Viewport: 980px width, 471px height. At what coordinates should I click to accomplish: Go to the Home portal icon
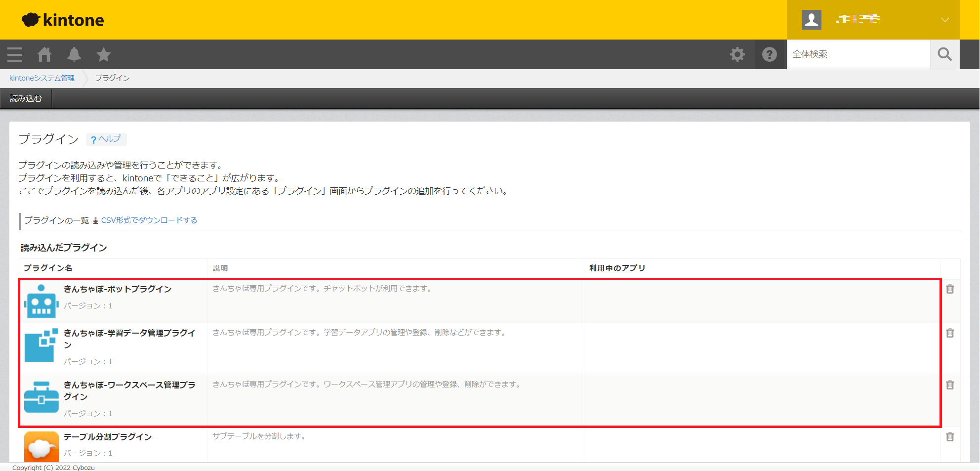[44, 54]
